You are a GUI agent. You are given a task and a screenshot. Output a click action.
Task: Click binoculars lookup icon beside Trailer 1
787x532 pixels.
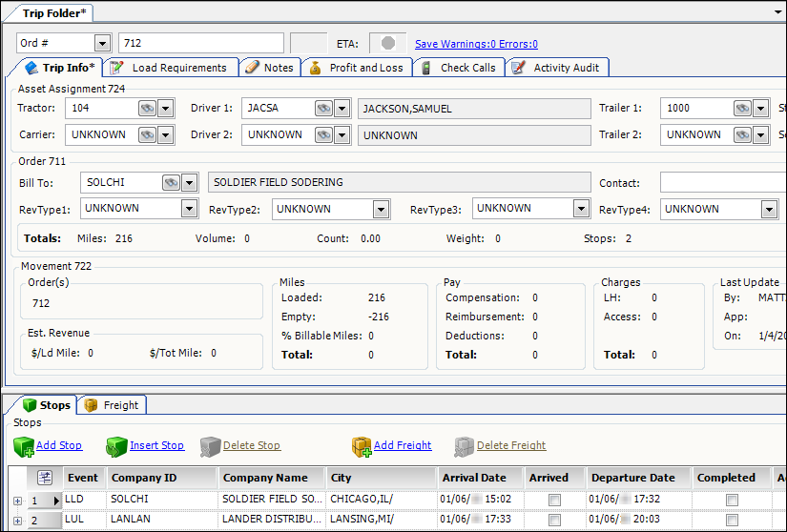coord(742,109)
